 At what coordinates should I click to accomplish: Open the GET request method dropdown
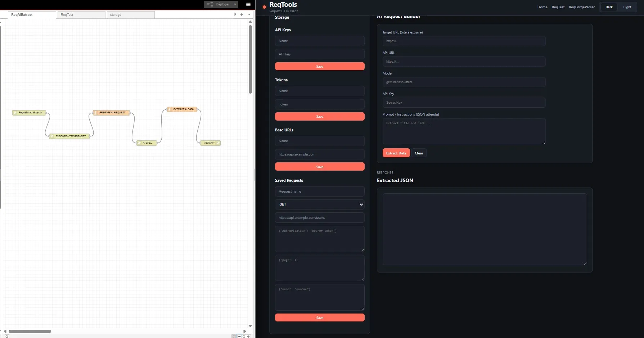pyautogui.click(x=319, y=204)
